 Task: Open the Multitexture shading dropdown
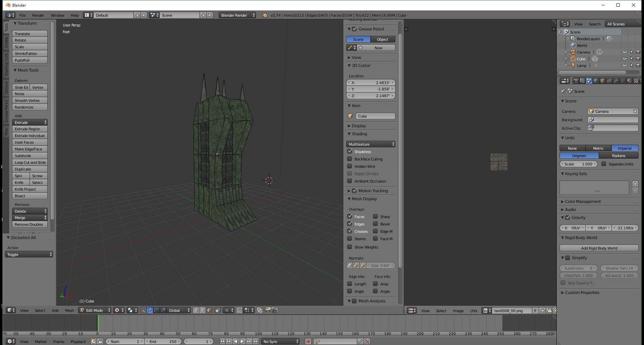[371, 144]
